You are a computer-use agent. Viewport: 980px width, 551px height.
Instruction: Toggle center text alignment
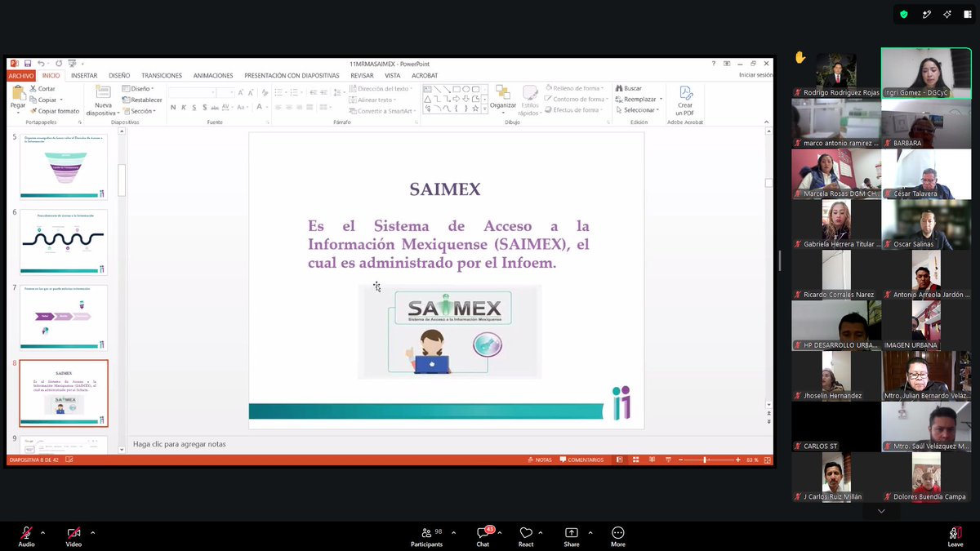click(288, 107)
